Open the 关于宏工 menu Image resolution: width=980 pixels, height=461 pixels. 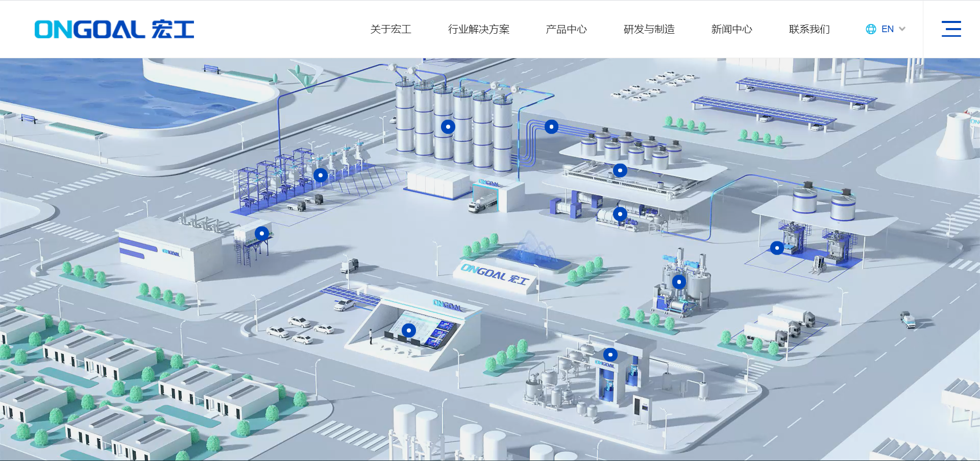click(x=390, y=29)
